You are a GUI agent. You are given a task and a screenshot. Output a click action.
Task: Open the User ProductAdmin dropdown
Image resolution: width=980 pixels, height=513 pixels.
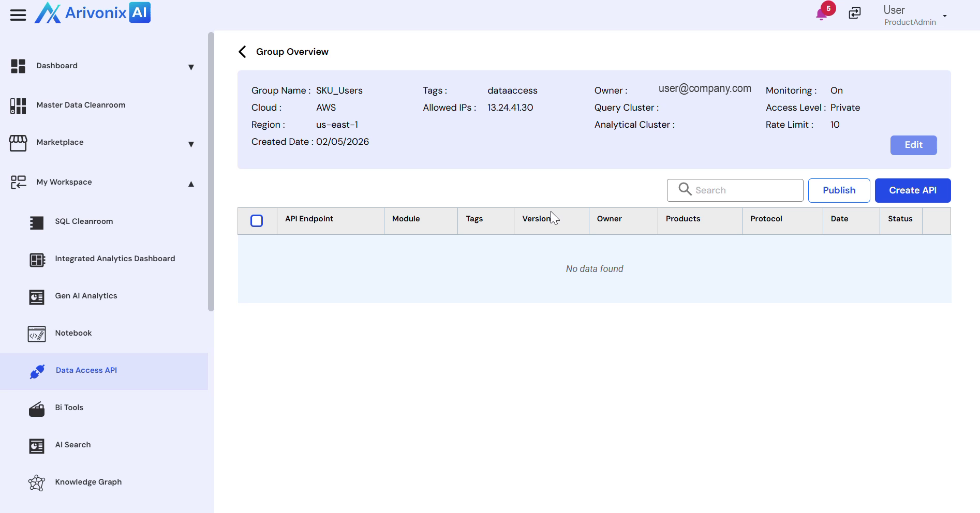[944, 16]
